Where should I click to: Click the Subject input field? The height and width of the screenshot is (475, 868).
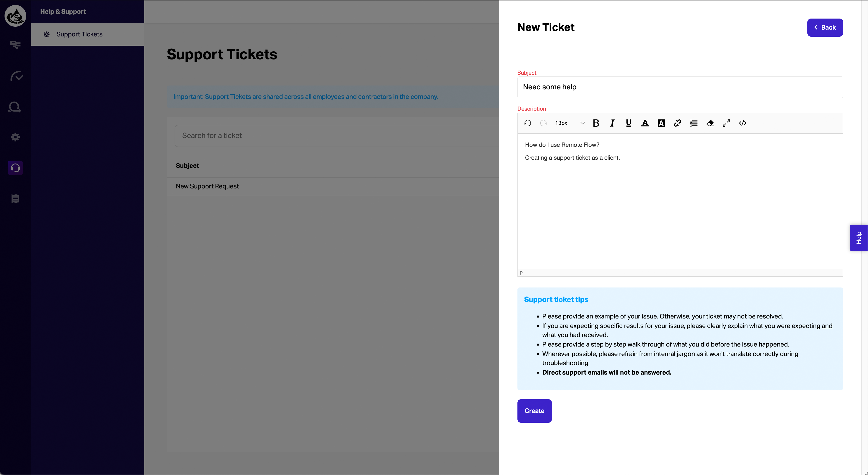point(680,87)
